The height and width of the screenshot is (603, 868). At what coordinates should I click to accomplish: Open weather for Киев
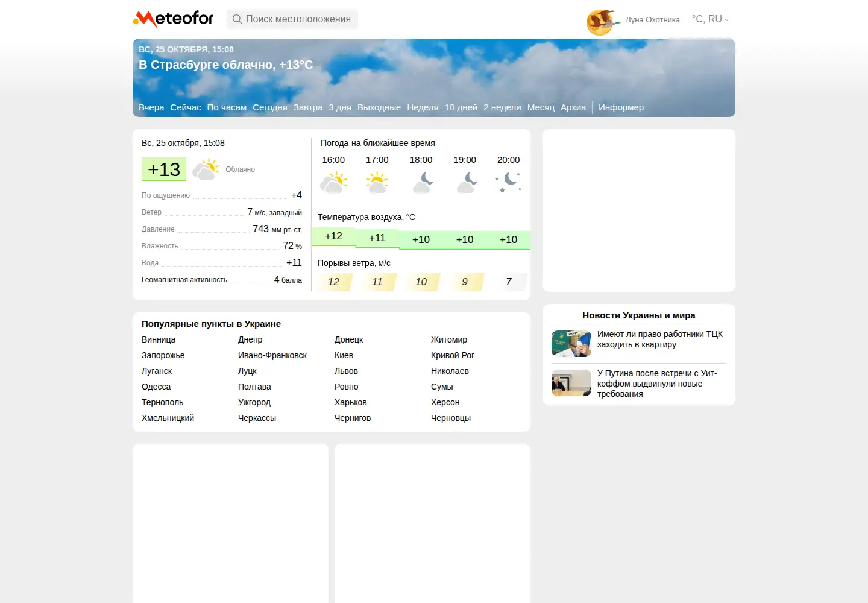click(344, 355)
